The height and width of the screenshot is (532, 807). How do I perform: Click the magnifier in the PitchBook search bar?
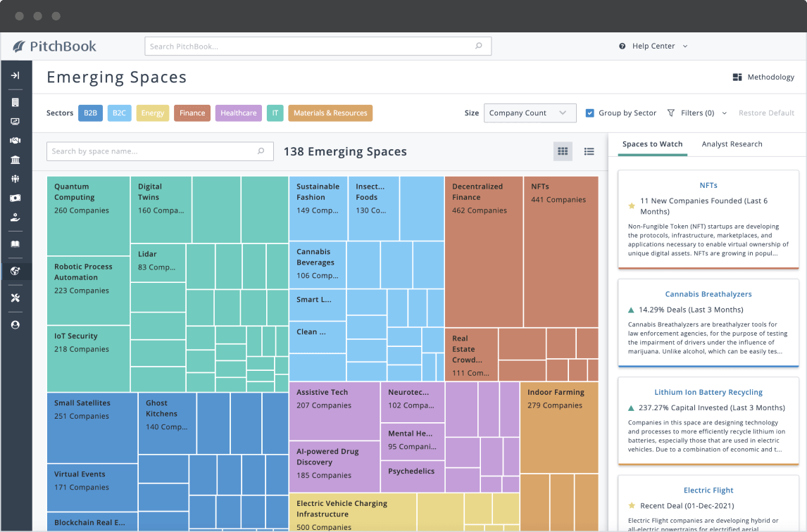(479, 46)
